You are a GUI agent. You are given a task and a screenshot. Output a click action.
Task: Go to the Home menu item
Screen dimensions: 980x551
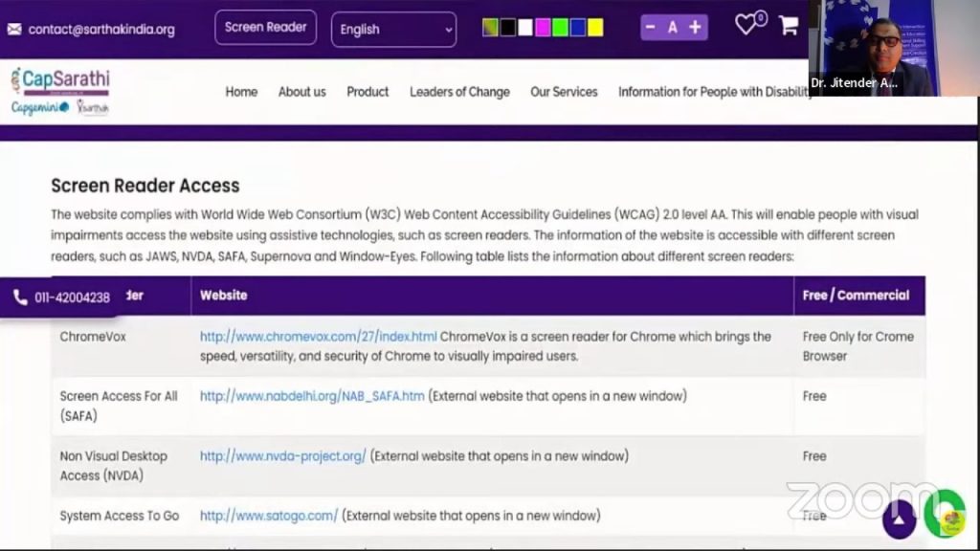click(241, 92)
